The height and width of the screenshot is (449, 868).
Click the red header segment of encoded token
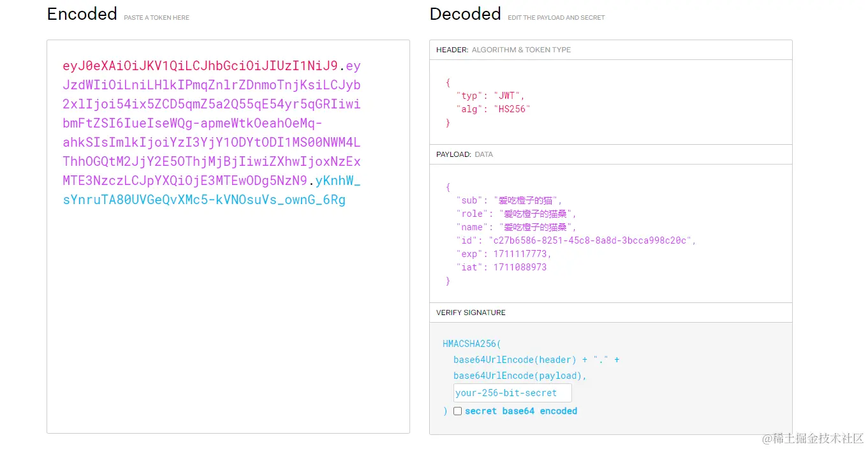pyautogui.click(x=200, y=66)
